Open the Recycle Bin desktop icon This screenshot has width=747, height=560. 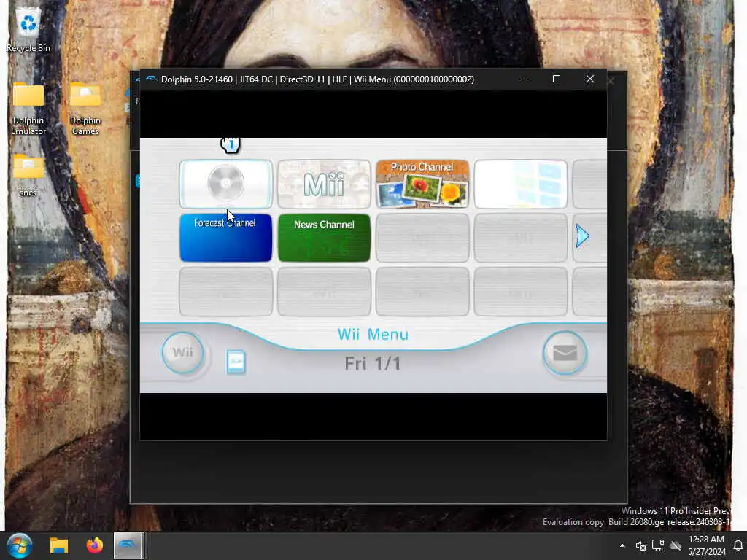tap(28, 30)
